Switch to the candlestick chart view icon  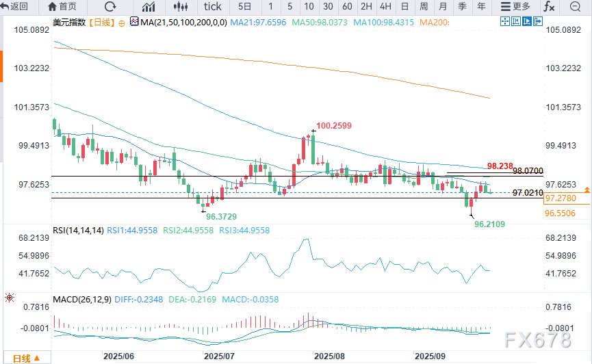[181, 6]
